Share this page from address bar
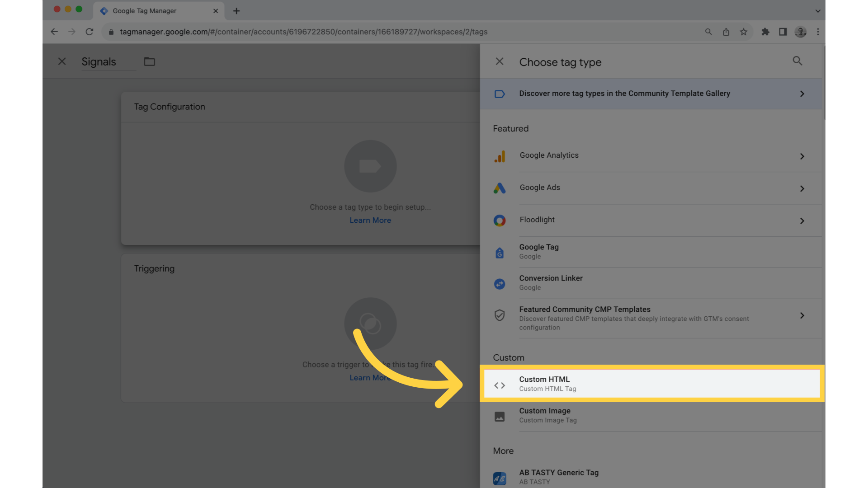This screenshot has height=488, width=868. [726, 32]
